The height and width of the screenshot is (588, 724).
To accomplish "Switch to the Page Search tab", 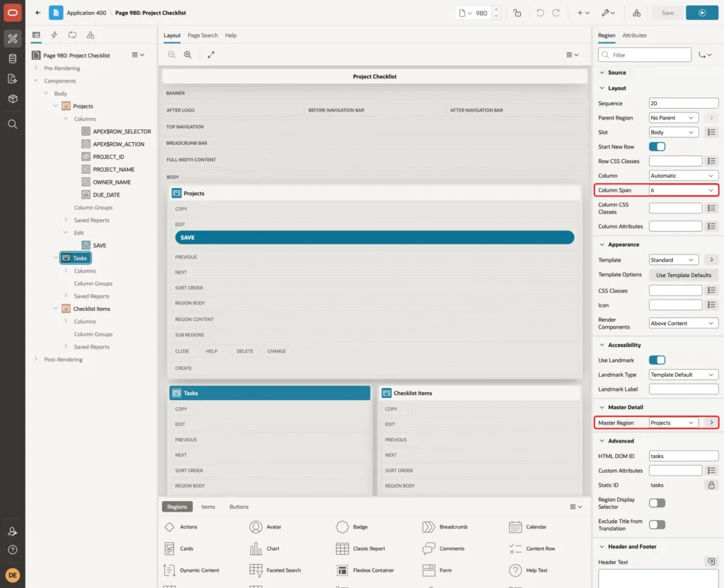I will coord(202,35).
